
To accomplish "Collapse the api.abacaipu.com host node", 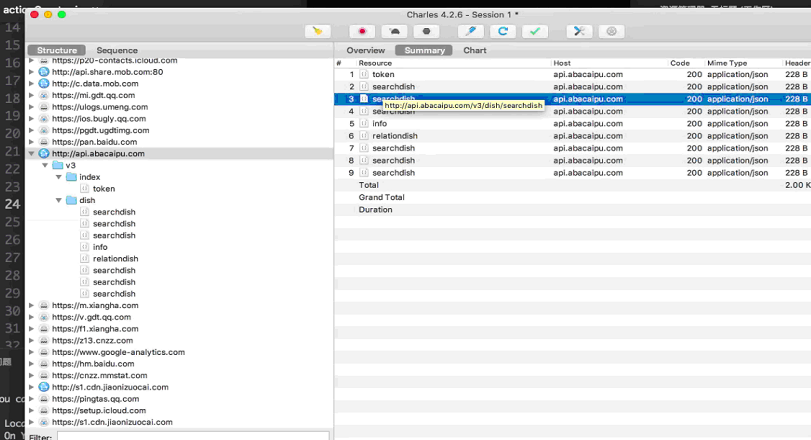I will 32,154.
